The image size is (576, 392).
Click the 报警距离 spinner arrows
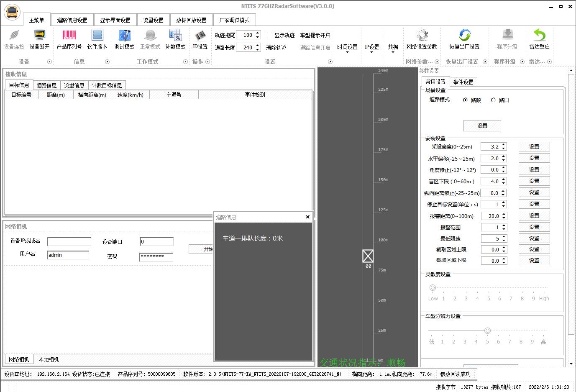[x=504, y=216]
